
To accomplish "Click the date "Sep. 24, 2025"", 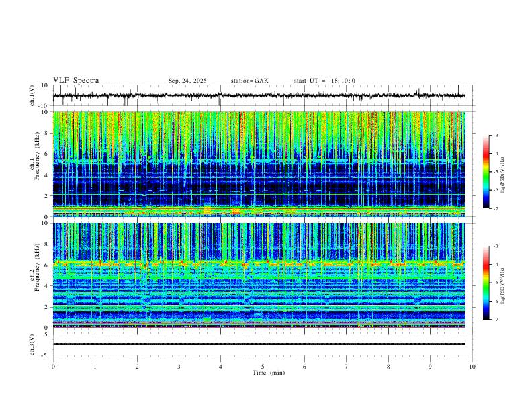I will 187,81.
